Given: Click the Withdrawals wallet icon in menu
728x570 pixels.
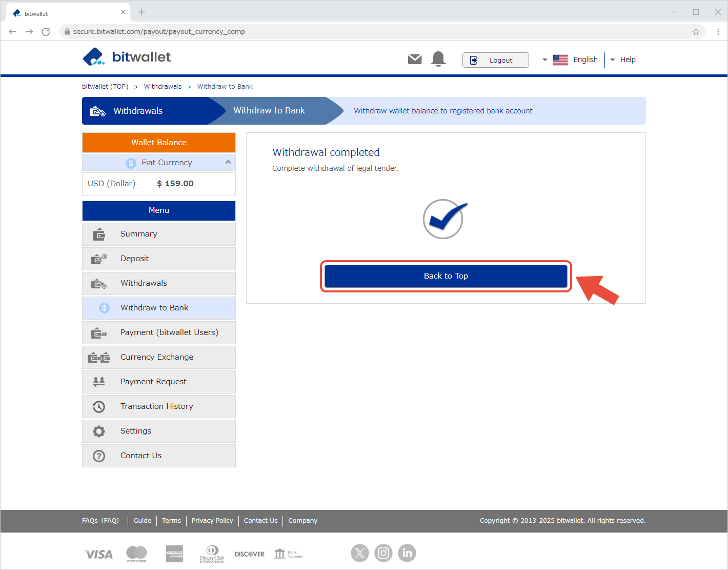Looking at the screenshot, I should pos(99,283).
